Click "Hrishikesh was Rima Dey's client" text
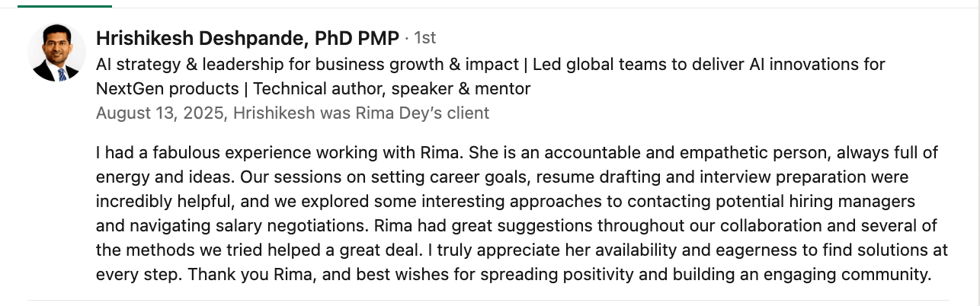Viewport: 980px width, 306px height. pos(361,113)
